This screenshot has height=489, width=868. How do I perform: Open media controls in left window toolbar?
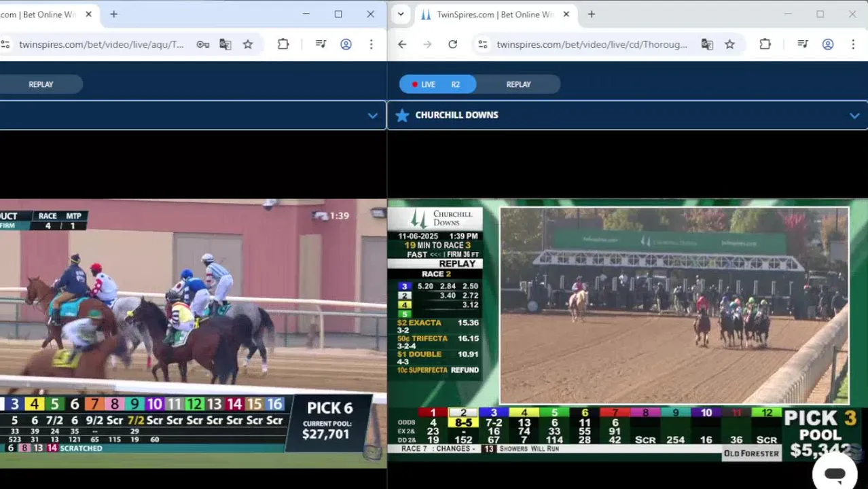[321, 44]
